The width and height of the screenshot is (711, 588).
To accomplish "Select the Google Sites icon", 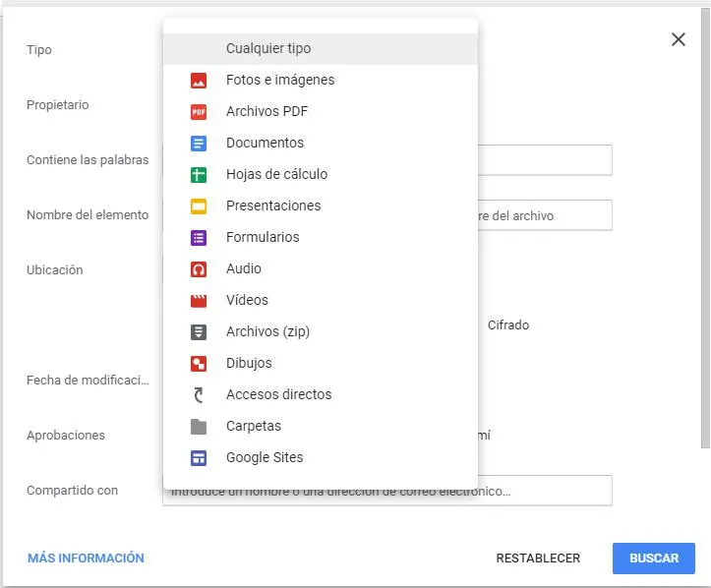I will coord(199,457).
